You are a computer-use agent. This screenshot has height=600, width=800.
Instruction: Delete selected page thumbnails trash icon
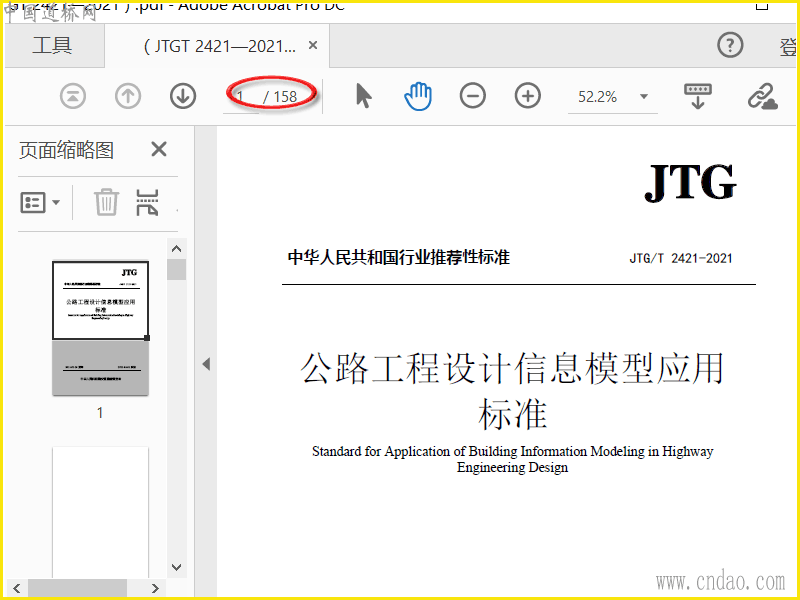pos(106,202)
